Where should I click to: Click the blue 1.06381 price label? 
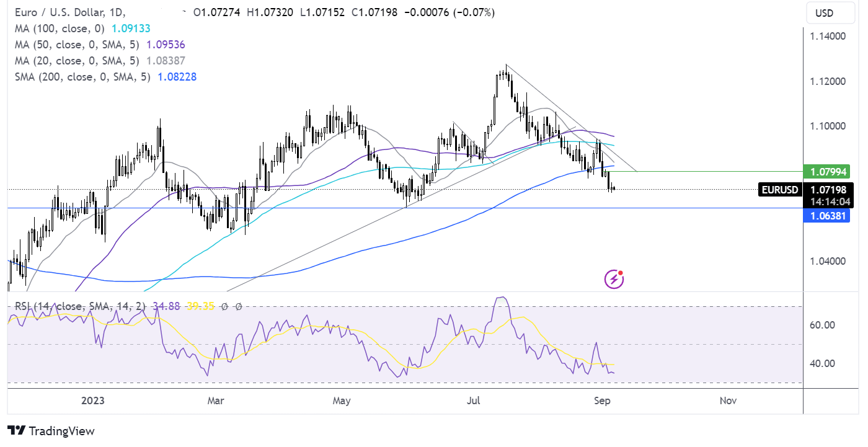pyautogui.click(x=826, y=215)
